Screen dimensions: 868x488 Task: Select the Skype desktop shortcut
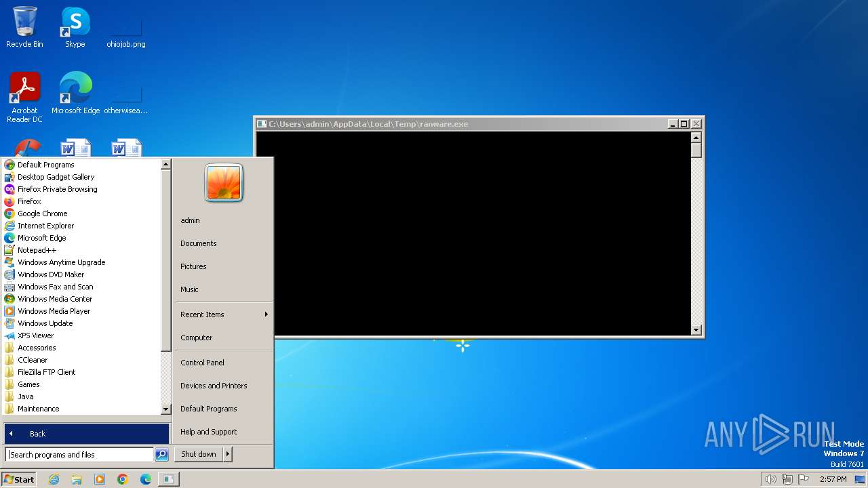pyautogui.click(x=75, y=27)
